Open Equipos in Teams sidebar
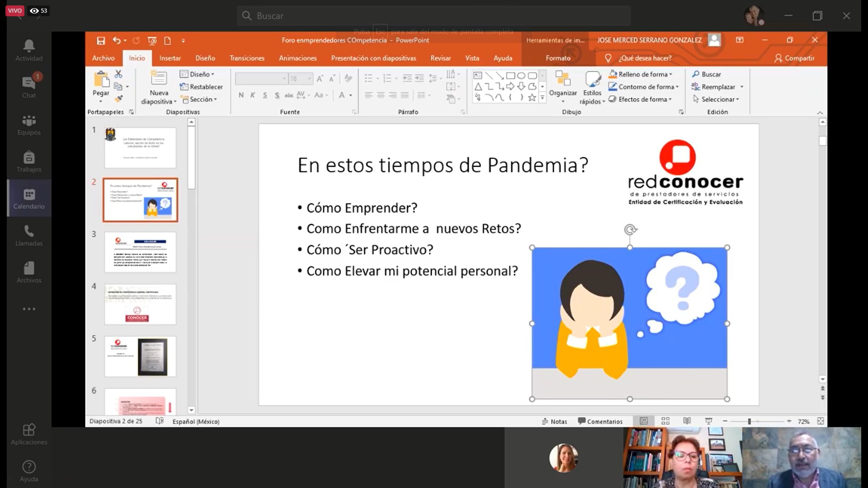This screenshot has width=868, height=488. pos(29,124)
